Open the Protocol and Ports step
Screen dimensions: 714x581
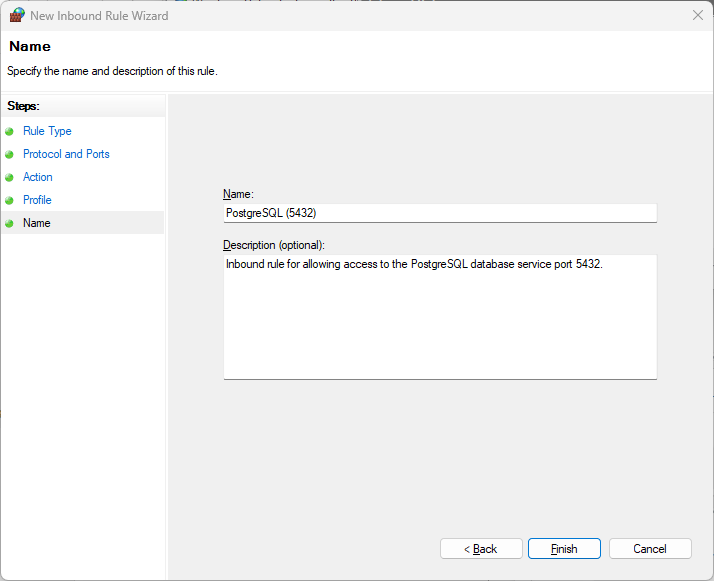66,154
